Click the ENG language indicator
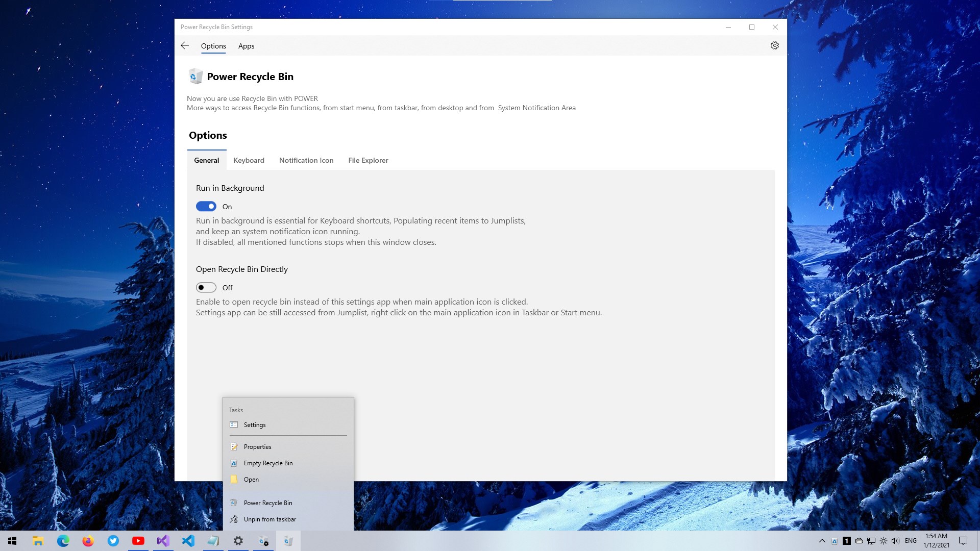This screenshot has height=551, width=980. [x=911, y=541]
